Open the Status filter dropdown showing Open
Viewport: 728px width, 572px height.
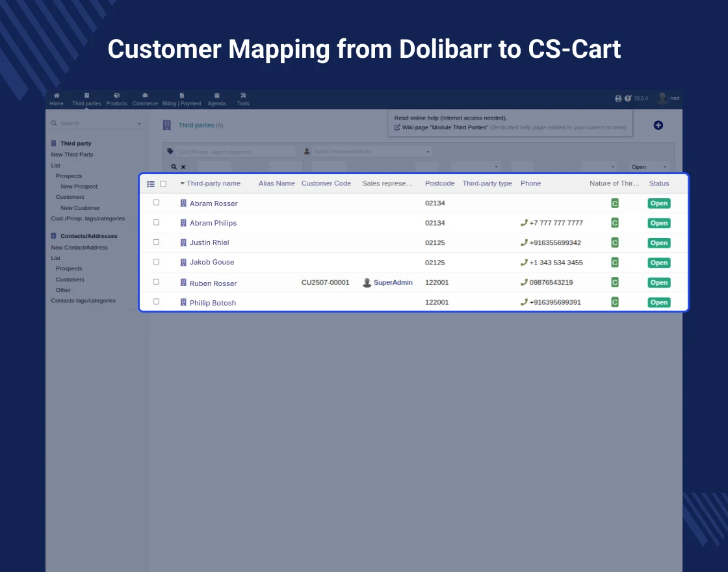pos(649,167)
